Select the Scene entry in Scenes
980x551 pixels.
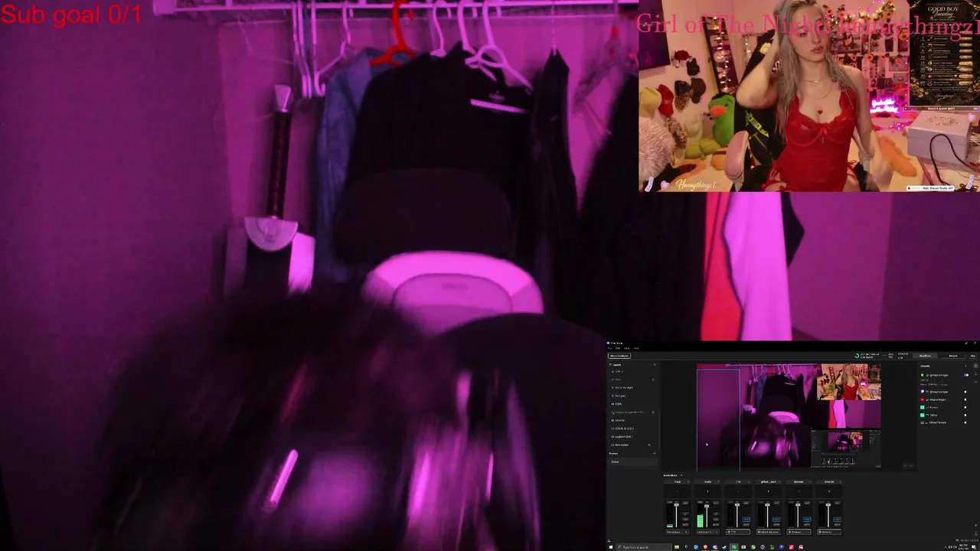pos(632,461)
